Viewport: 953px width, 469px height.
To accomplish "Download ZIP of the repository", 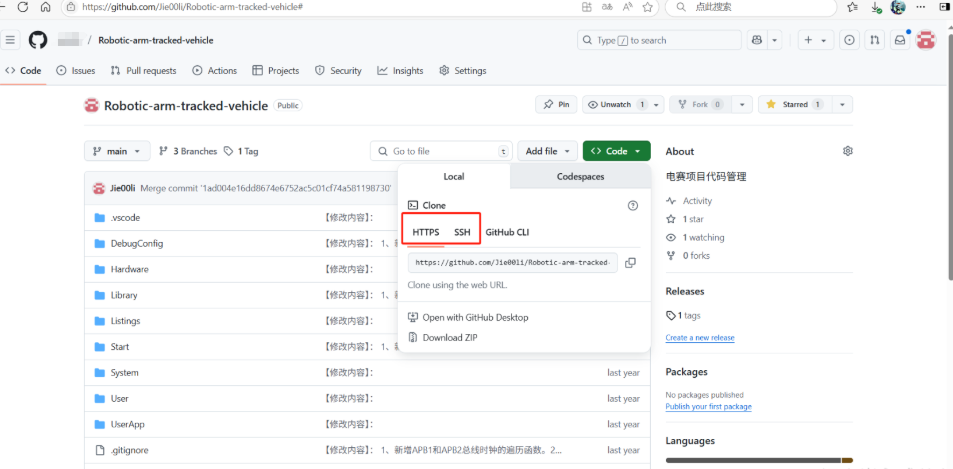I will tap(443, 337).
